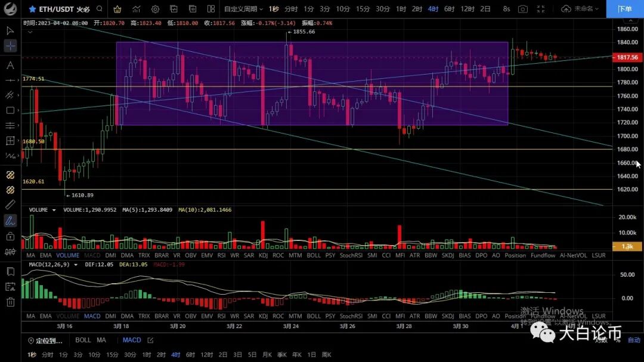Click the 1774.51 horizontal line label
This screenshot has width=644, height=362.
tap(33, 79)
